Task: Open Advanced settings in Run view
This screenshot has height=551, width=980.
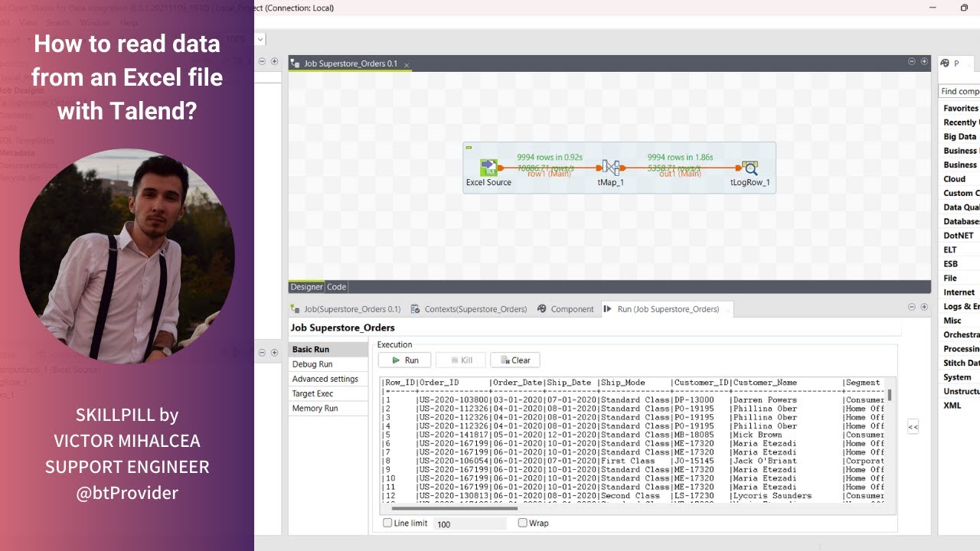Action: [329, 379]
